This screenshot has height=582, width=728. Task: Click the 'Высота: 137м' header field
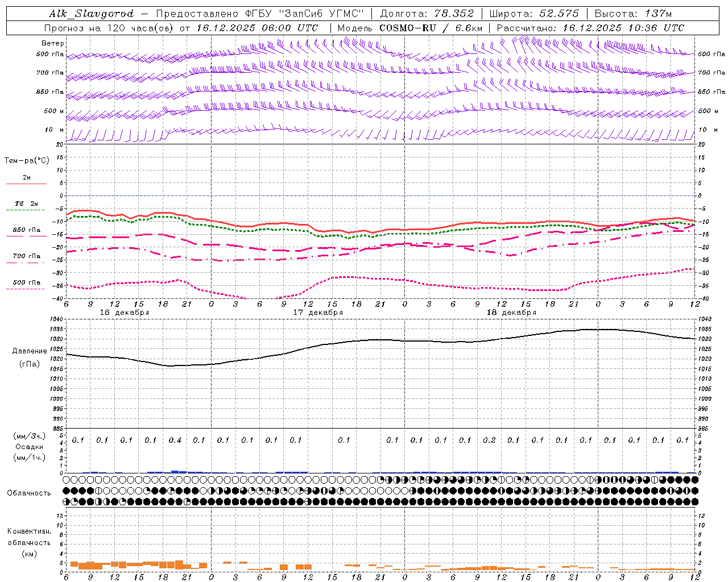point(633,14)
